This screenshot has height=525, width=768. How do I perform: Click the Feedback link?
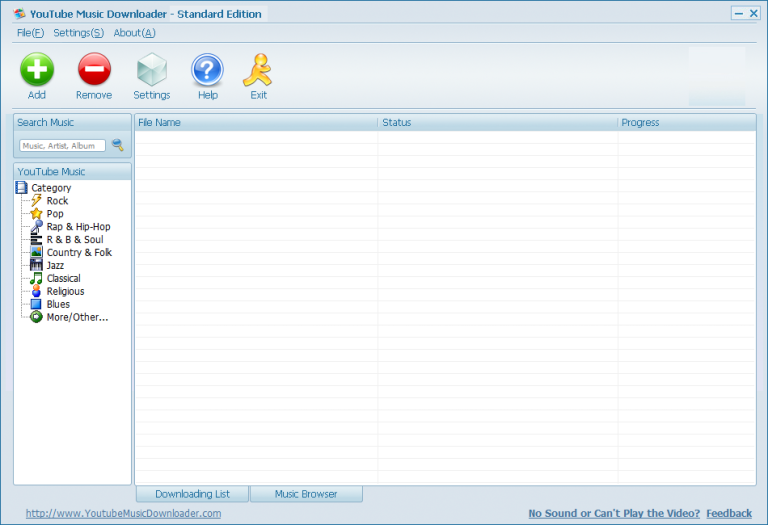click(x=729, y=513)
